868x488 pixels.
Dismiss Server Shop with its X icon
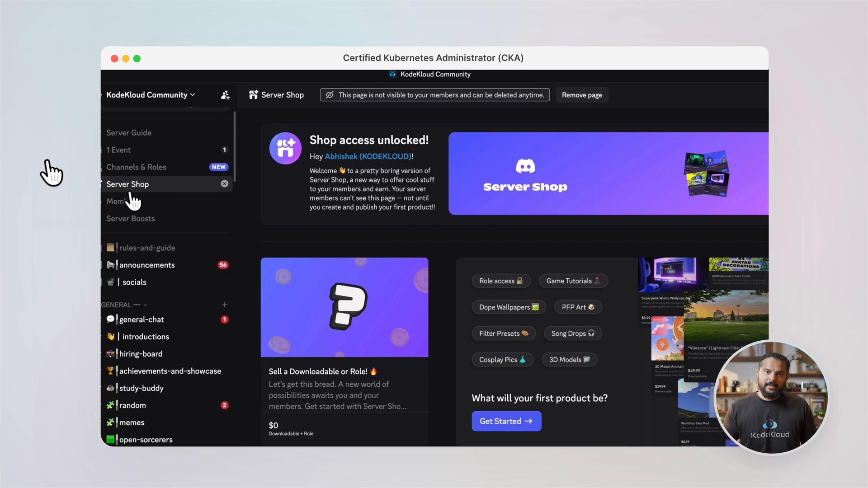tap(225, 183)
